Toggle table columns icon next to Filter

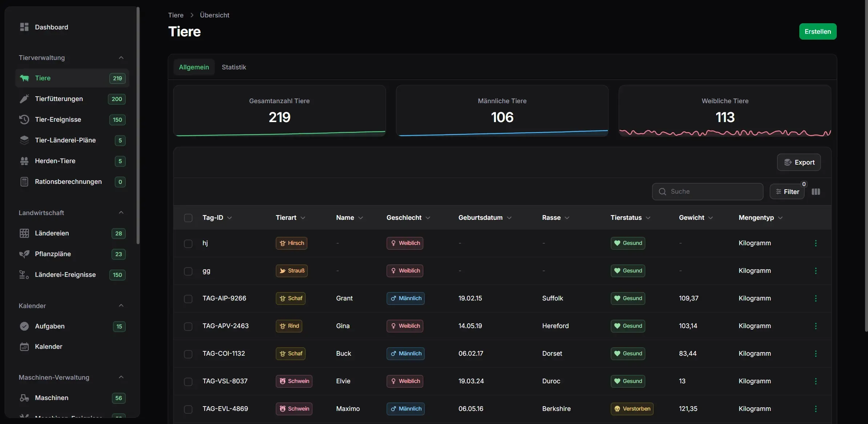(x=816, y=191)
